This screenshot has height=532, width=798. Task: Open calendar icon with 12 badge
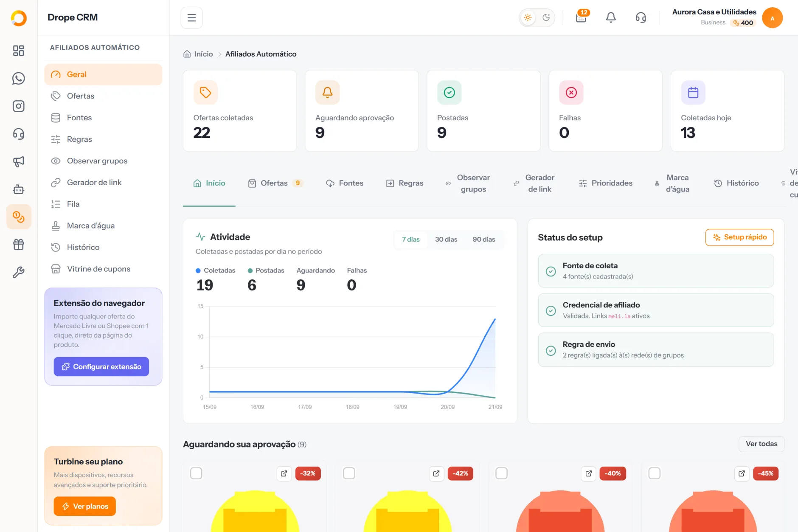581,17
